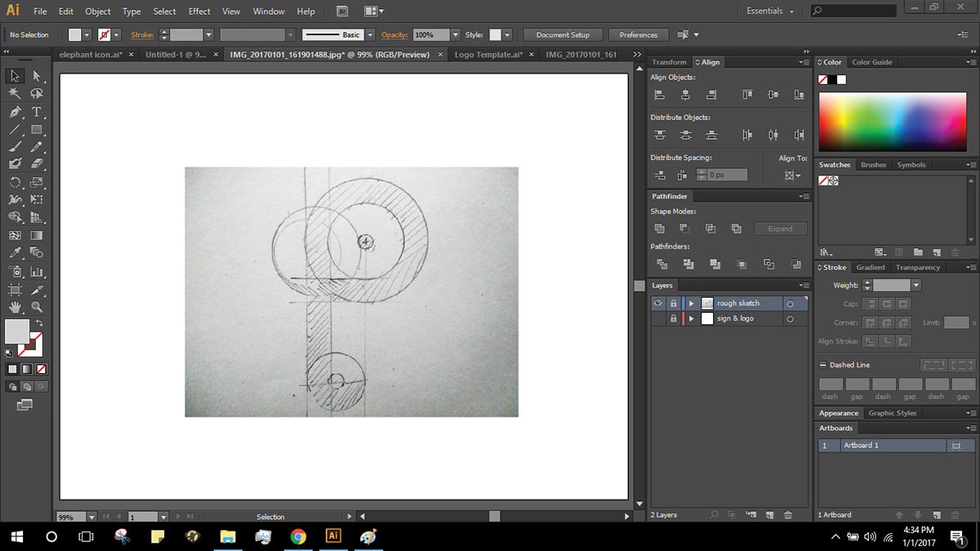Open the Essentials workspace dropdown

(x=770, y=11)
